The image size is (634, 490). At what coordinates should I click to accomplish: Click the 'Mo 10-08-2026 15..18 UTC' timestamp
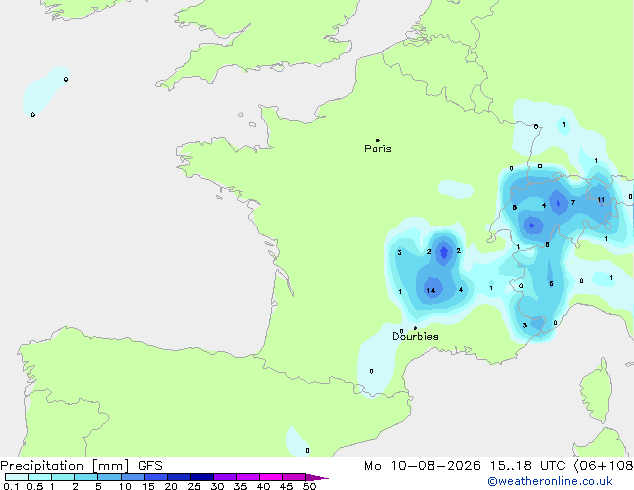[x=465, y=466]
